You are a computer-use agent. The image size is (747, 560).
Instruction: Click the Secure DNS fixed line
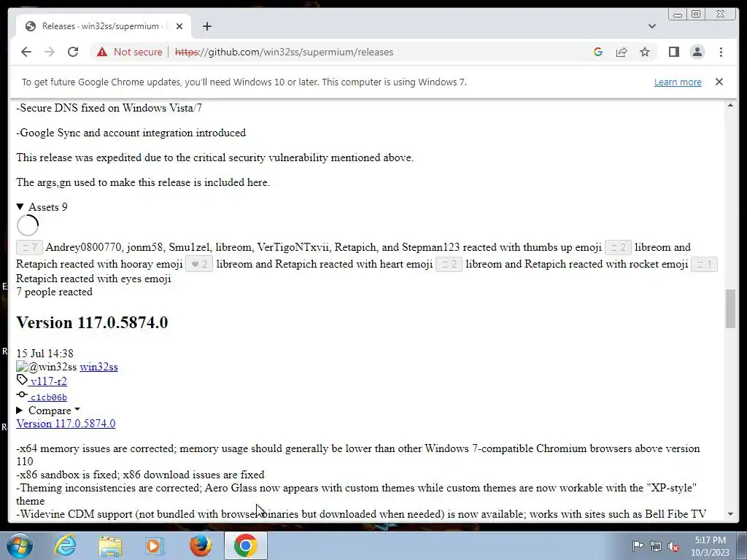(x=109, y=108)
